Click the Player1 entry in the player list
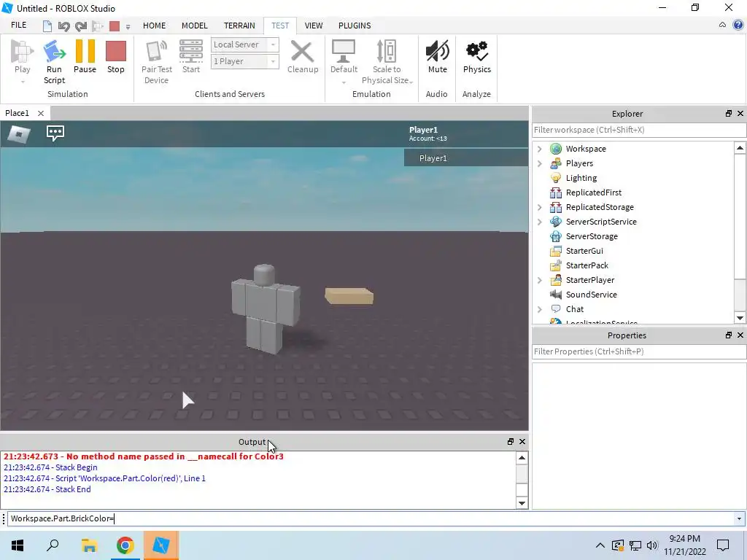Screen dimensions: 747x560 (466, 158)
